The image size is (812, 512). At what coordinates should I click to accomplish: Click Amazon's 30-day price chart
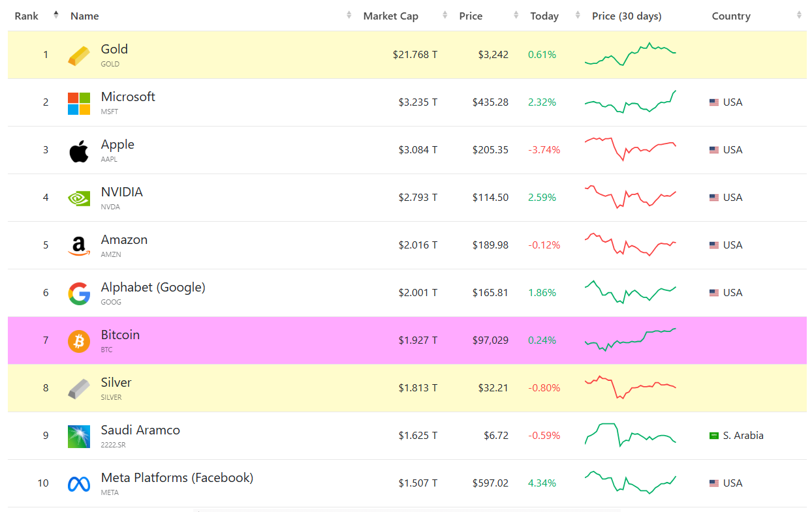(631, 245)
